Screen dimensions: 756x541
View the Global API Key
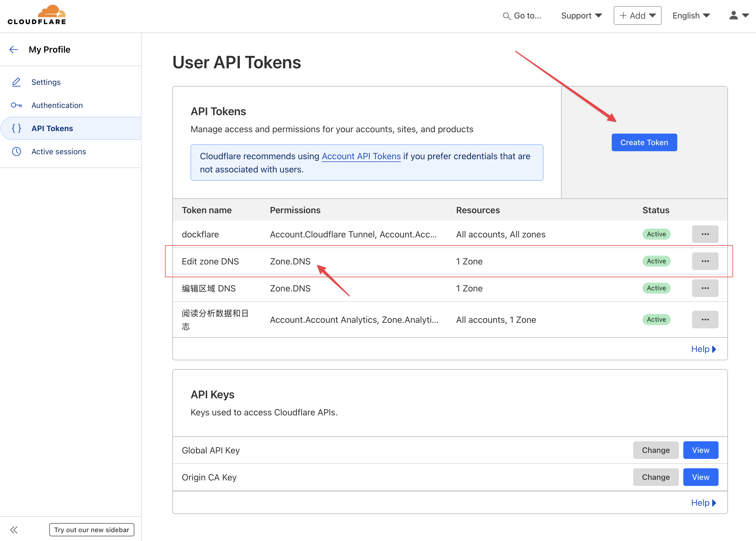tap(700, 450)
